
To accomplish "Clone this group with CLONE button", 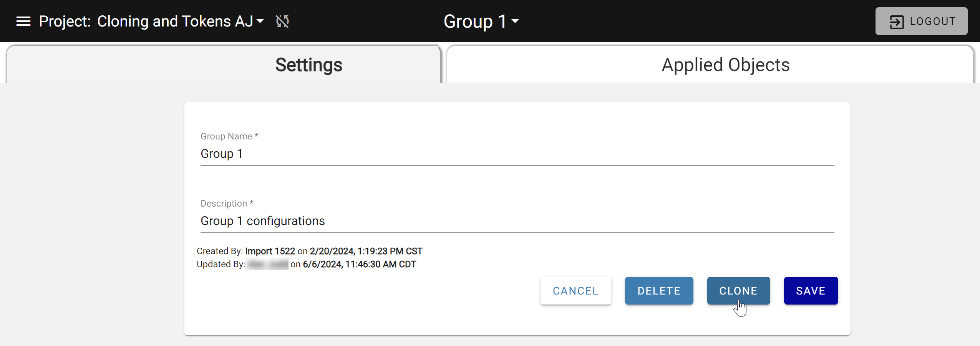I will [738, 291].
